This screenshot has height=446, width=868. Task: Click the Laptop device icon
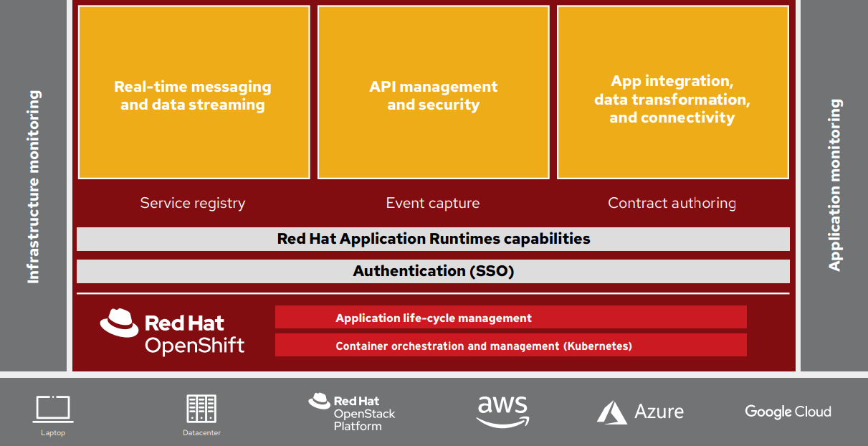point(52,407)
